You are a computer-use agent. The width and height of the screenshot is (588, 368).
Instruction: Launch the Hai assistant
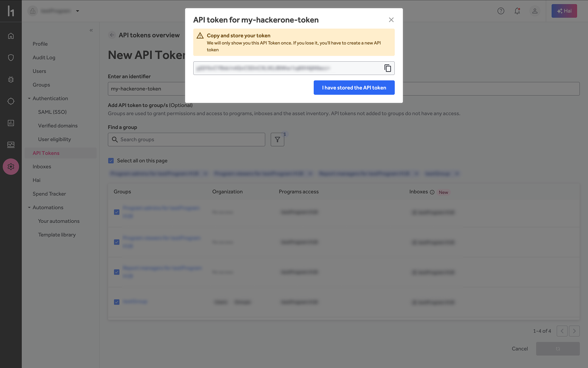pos(564,11)
